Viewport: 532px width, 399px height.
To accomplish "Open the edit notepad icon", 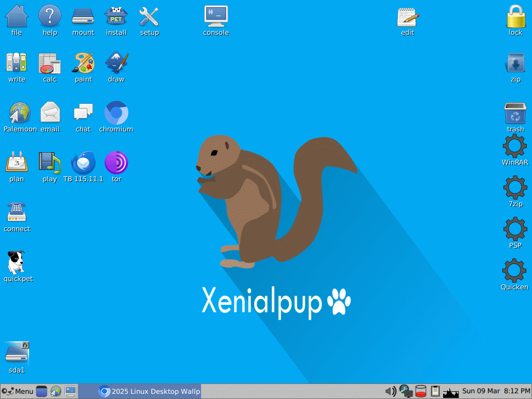I will [408, 16].
